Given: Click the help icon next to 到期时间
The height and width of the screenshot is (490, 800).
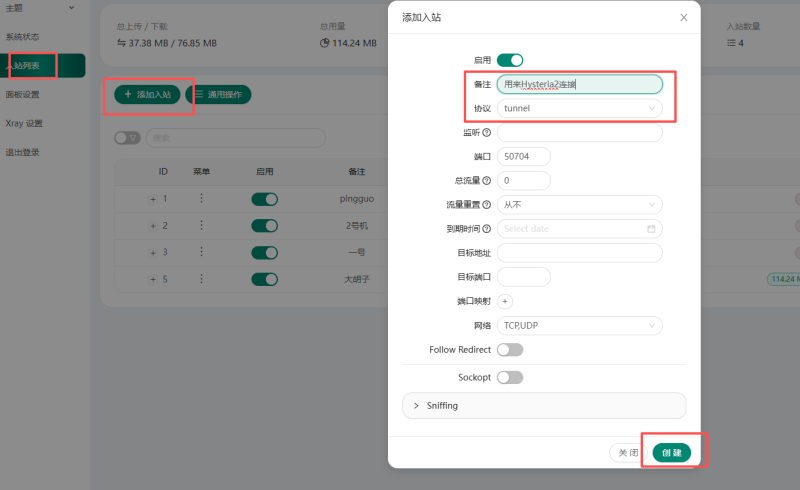Looking at the screenshot, I should [x=487, y=229].
